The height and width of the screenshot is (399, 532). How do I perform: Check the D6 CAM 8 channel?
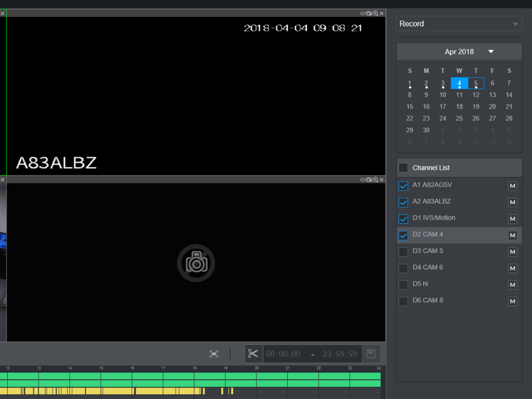pos(404,301)
